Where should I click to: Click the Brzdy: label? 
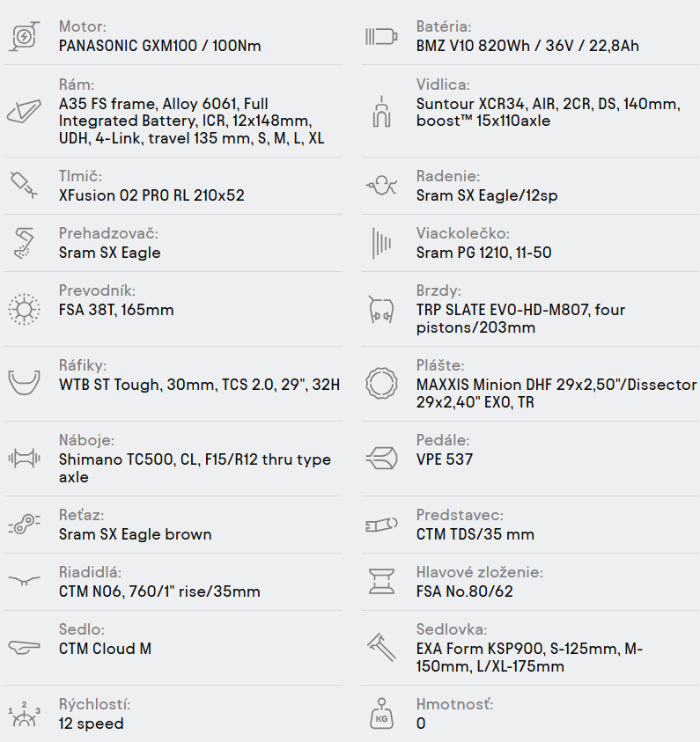(x=438, y=290)
